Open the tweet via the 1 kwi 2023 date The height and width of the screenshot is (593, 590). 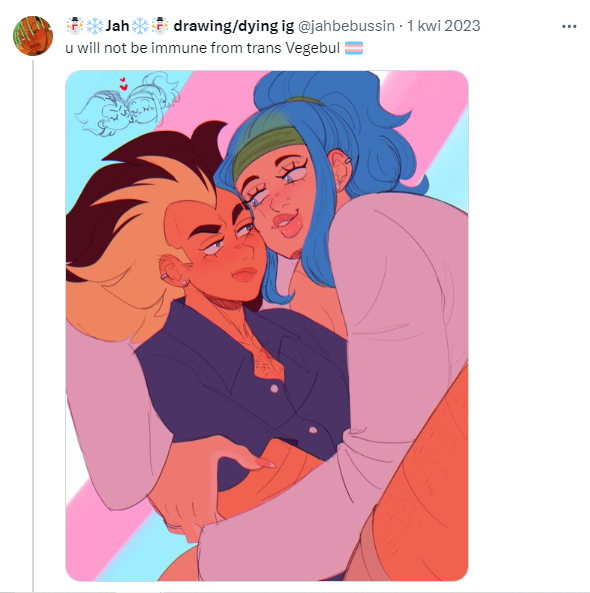coord(443,26)
